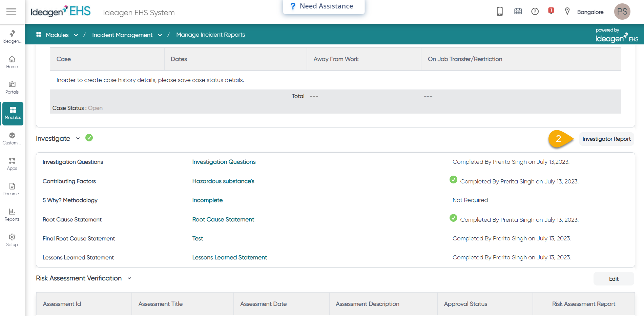The width and height of the screenshot is (644, 316).
Task: Click green check on Contributing Factors row
Action: 453,180
